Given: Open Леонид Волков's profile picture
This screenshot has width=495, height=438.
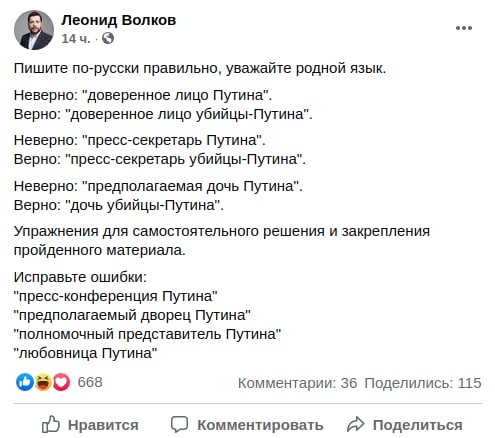Looking at the screenshot, I should click(x=34, y=30).
